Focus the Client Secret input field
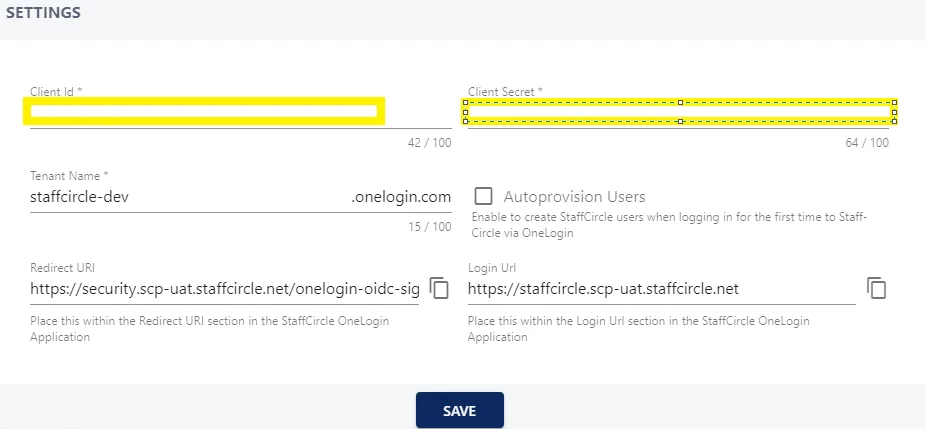925x437 pixels. (x=678, y=111)
